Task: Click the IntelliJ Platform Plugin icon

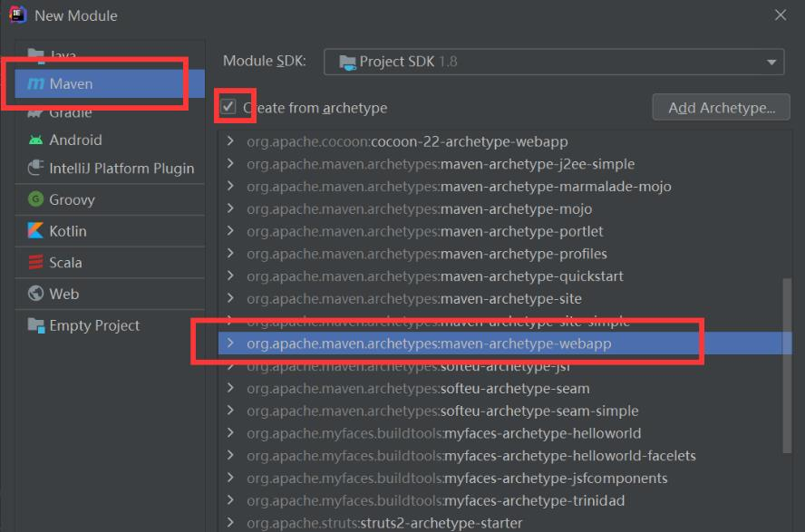Action: coord(35,168)
